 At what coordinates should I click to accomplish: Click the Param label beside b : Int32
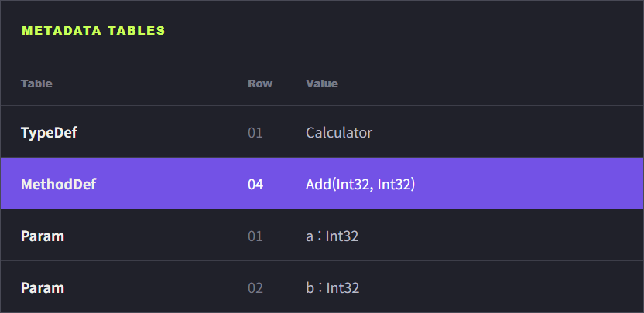(x=43, y=288)
